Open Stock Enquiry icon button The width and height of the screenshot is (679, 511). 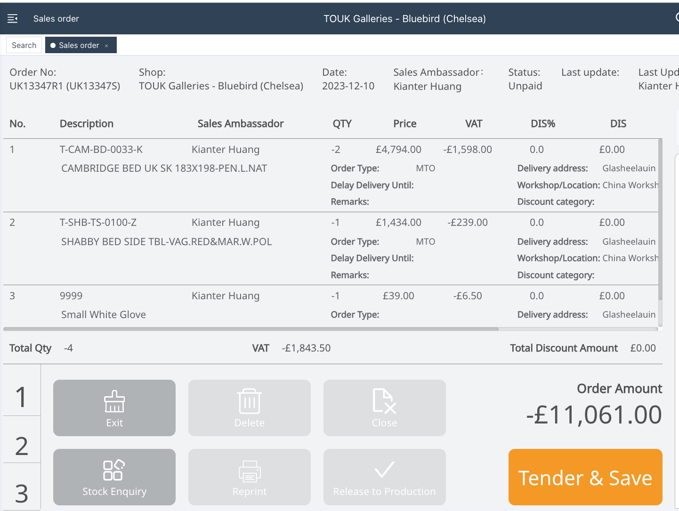[x=114, y=476]
